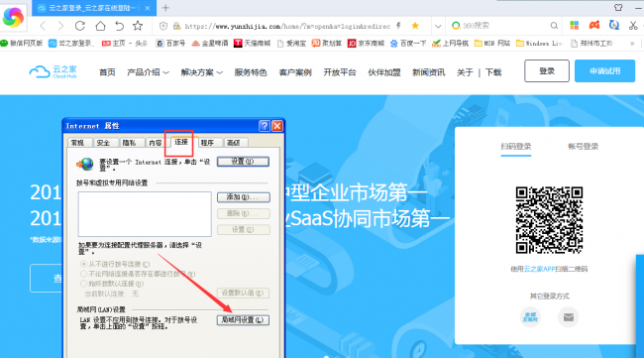Image resolution: width=644 pixels, height=358 pixels.
Task: Click the 下载 link in site navigation
Action: 493,72
